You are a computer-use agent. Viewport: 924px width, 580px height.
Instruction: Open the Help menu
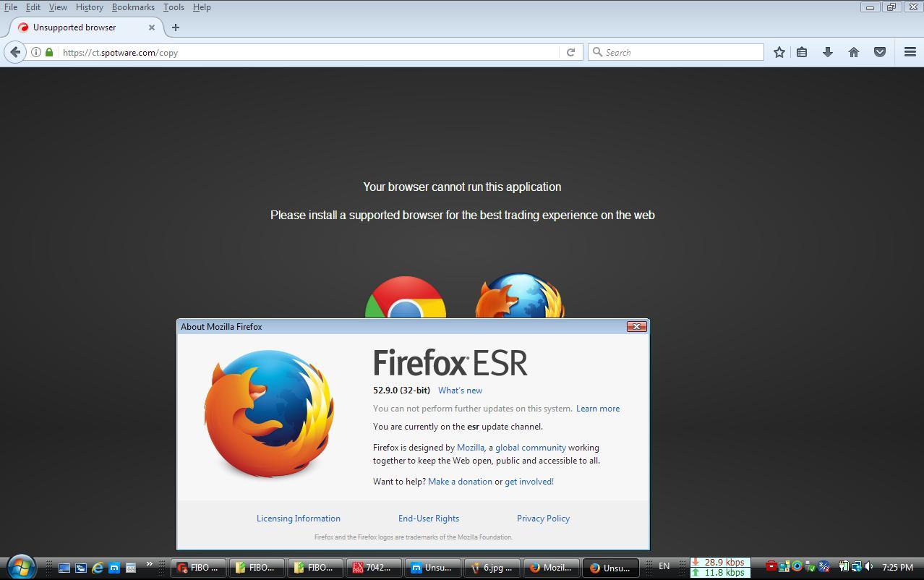202,7
